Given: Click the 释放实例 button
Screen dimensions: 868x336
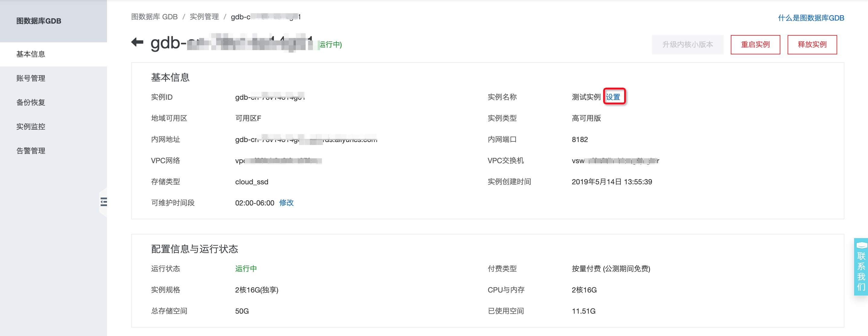Looking at the screenshot, I should pos(812,44).
